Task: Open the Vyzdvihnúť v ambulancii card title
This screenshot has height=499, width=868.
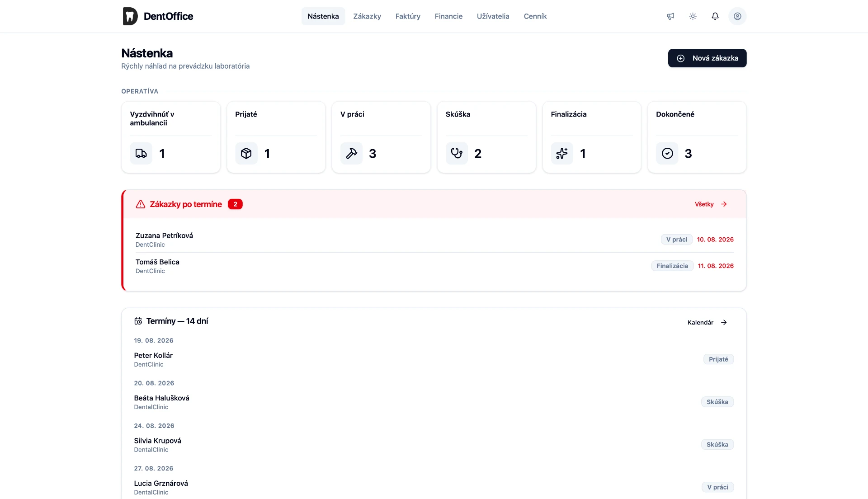Action: point(152,118)
